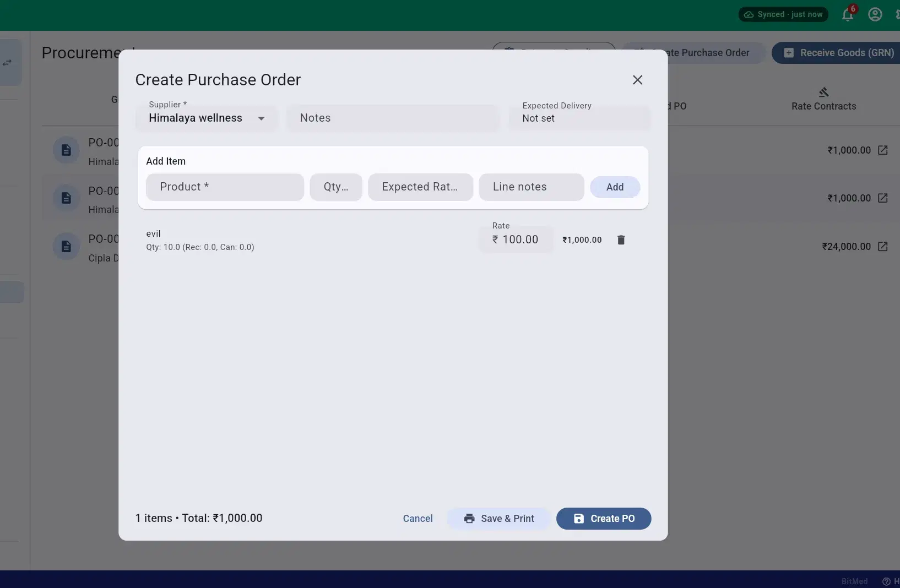Delete the evil line item
Image resolution: width=900 pixels, height=588 pixels.
tap(621, 240)
